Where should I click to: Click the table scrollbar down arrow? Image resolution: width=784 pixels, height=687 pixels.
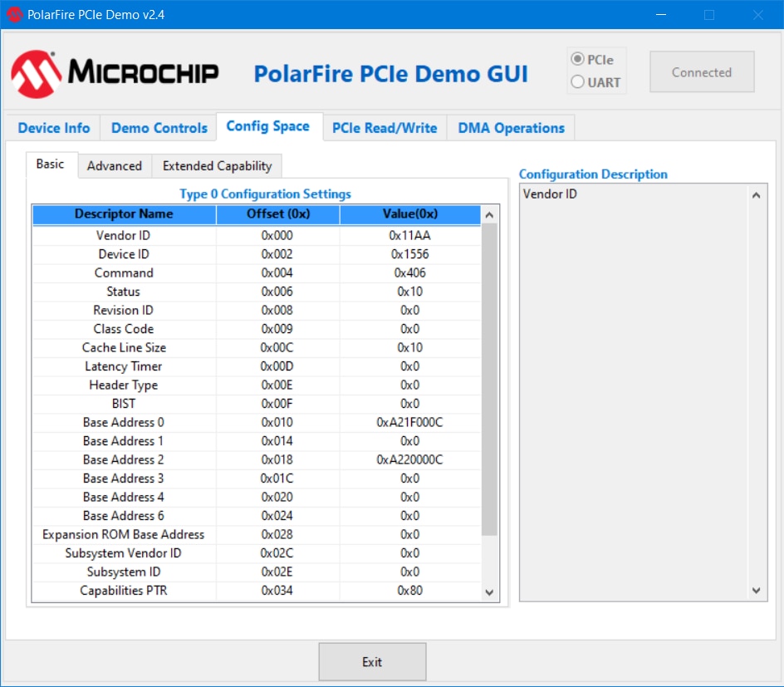coord(489,592)
